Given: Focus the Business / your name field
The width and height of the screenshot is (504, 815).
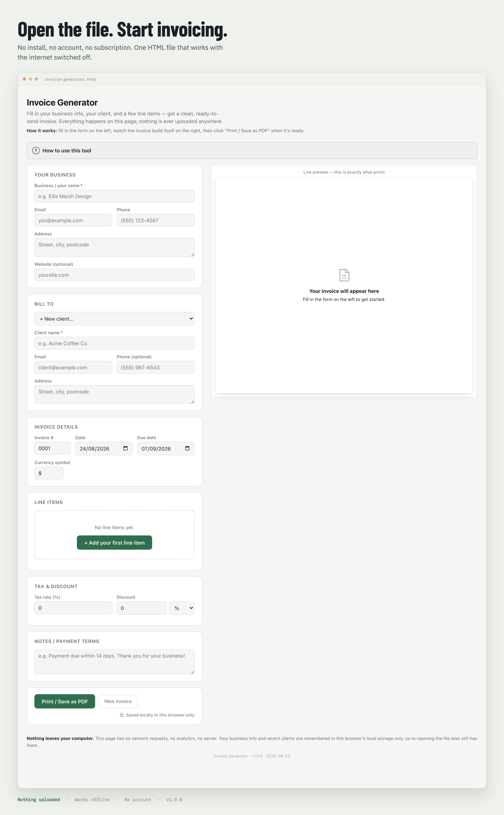Looking at the screenshot, I should 114,196.
